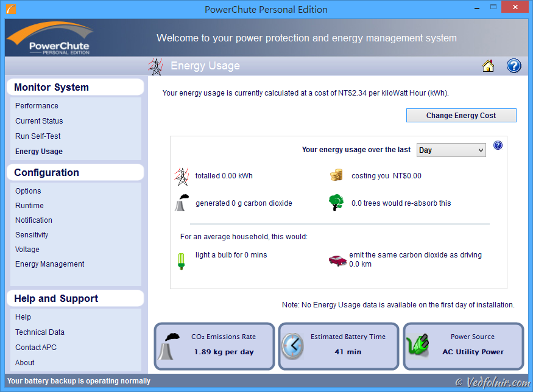Click the small help icon beside Day dropdown

498,145
